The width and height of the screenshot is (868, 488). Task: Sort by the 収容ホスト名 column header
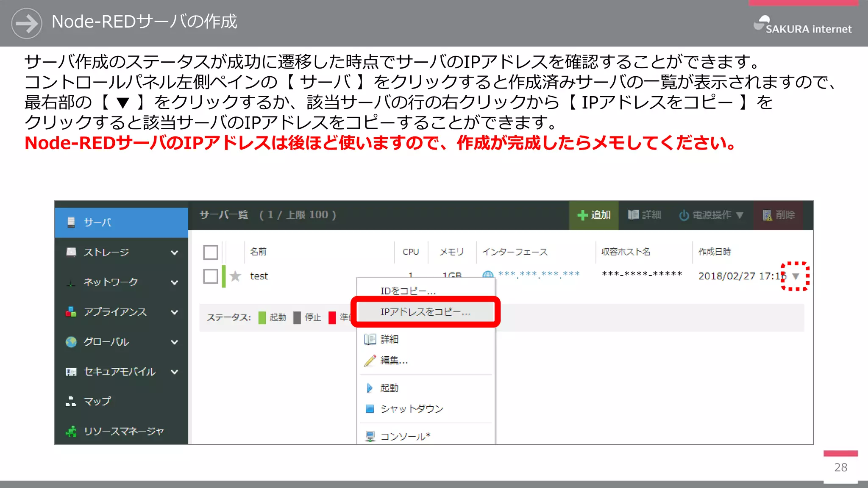[626, 252]
